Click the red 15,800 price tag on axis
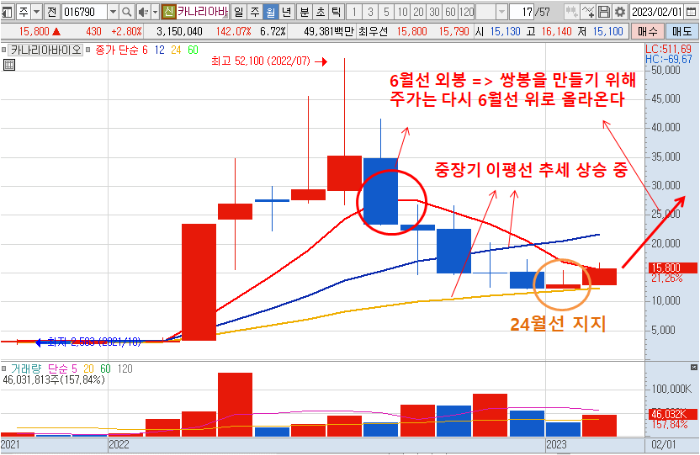This screenshot has width=700, height=455. coord(672,268)
